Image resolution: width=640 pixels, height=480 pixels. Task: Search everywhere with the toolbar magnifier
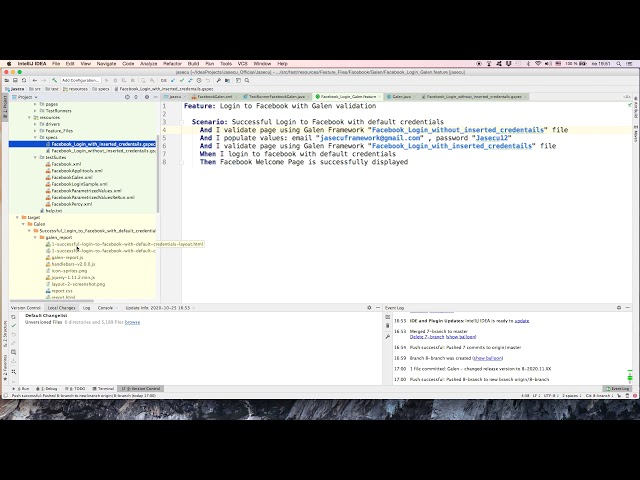(247, 80)
